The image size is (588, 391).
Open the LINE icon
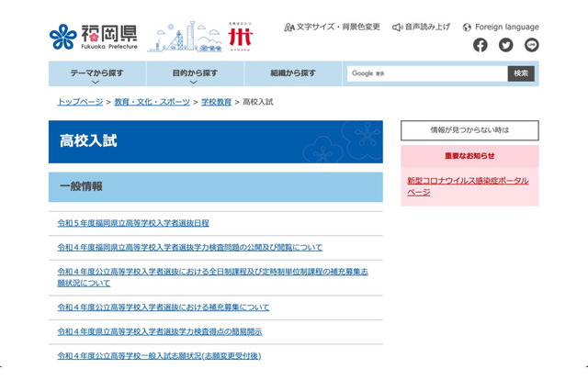click(531, 45)
